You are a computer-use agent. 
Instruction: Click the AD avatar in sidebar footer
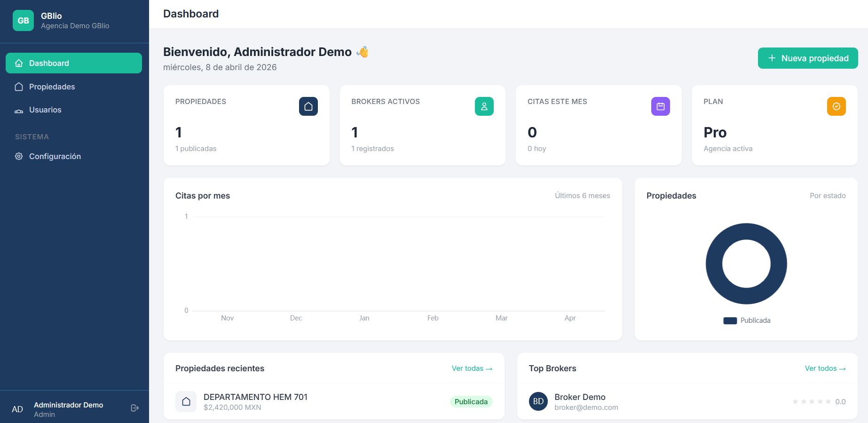coord(17,409)
